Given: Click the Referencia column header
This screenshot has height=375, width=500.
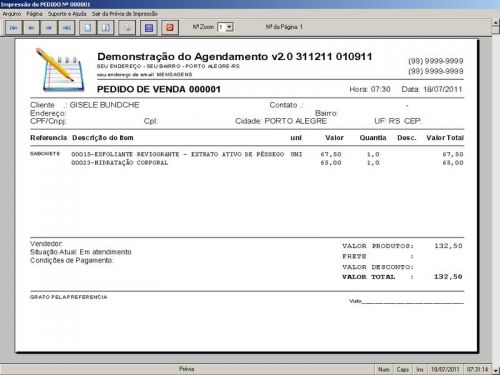Looking at the screenshot, I should pyautogui.click(x=49, y=138).
